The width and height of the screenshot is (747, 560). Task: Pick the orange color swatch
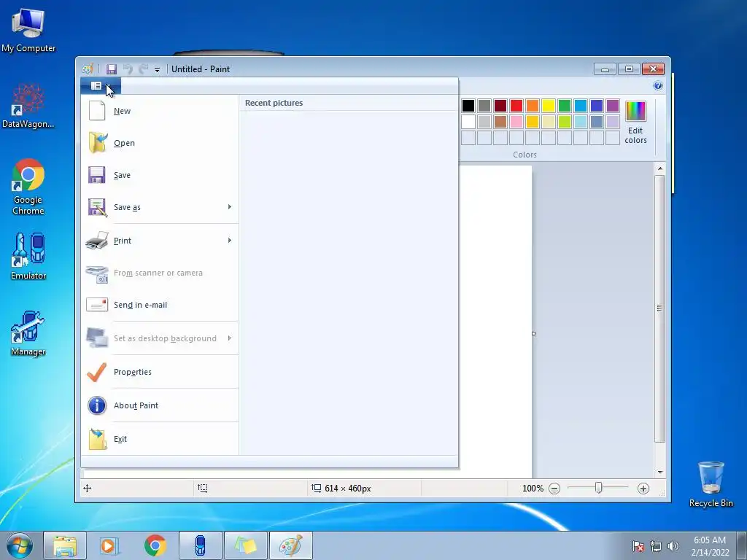533,106
